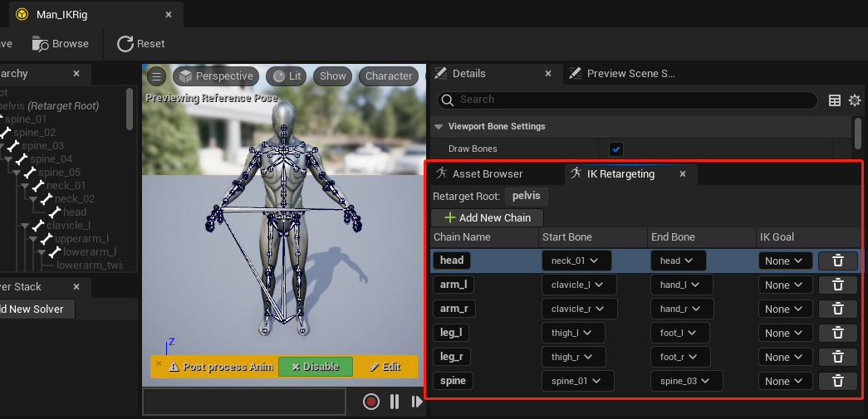Open Details settings gear icon
Screen dimensions: 868x419
(855, 100)
